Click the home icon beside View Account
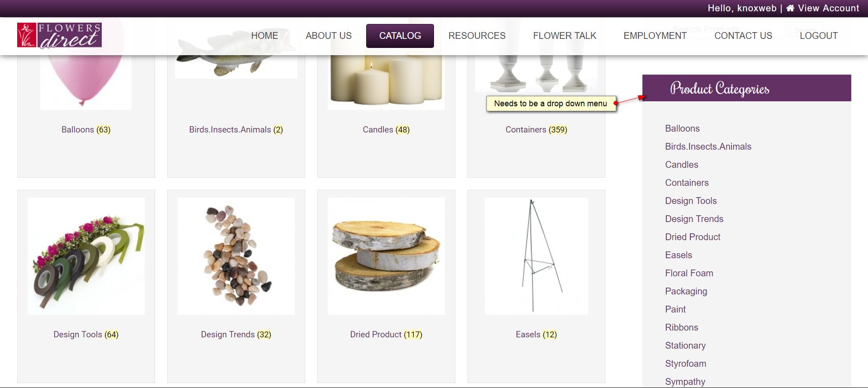The image size is (868, 388). click(x=790, y=8)
